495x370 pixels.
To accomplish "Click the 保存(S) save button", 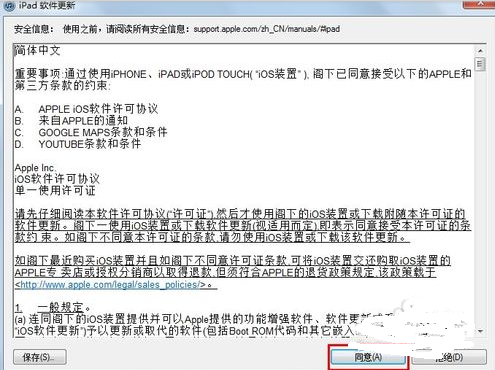I will 40,357.
